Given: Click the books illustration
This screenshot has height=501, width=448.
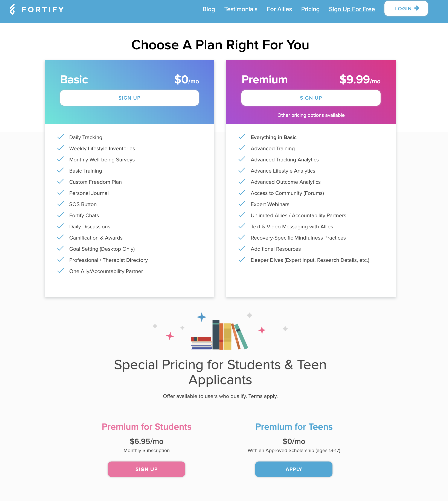Looking at the screenshot, I should 219,335.
